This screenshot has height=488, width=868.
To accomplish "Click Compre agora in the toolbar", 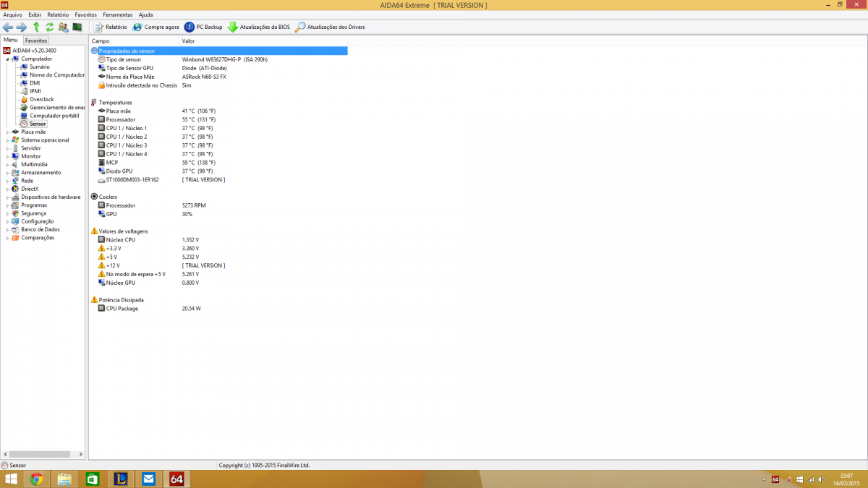I will click(156, 27).
